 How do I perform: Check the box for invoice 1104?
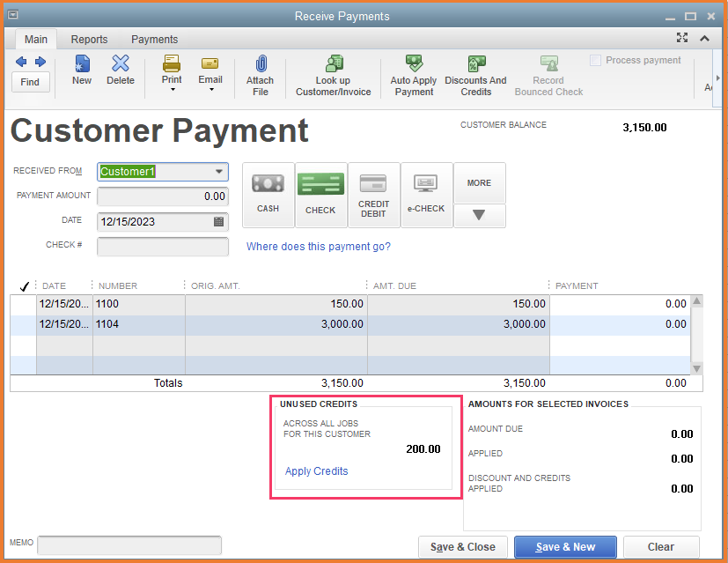point(23,324)
